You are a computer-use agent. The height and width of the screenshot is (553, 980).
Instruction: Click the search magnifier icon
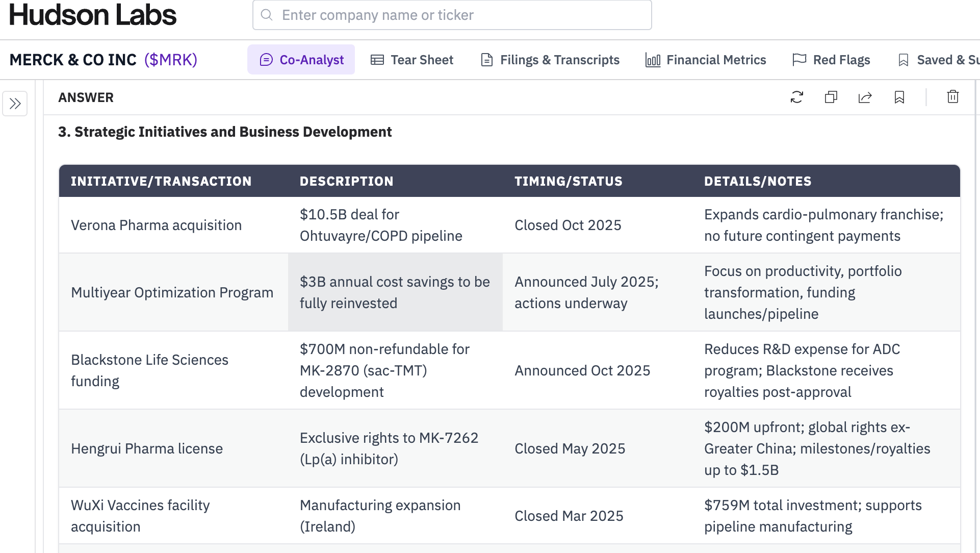pos(267,15)
